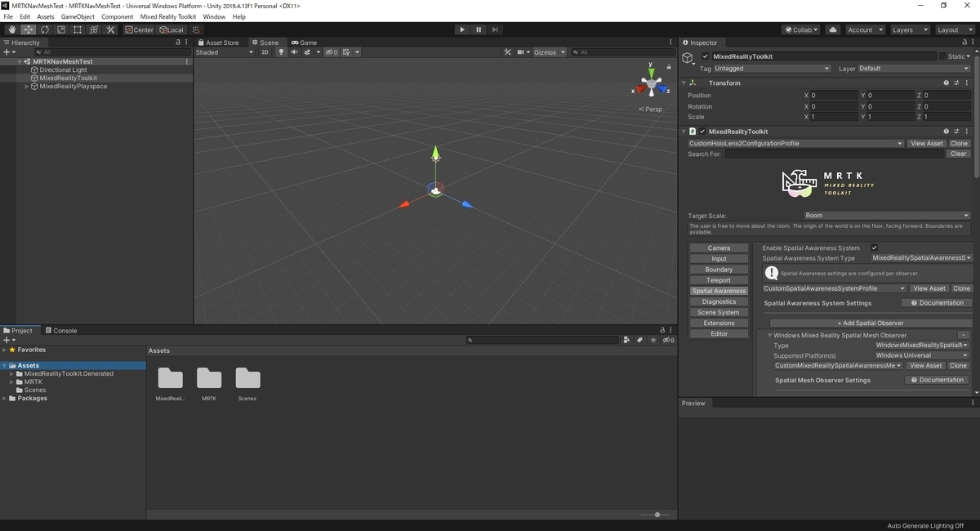Open MixedRealityToolkit component help icon

coord(947,131)
